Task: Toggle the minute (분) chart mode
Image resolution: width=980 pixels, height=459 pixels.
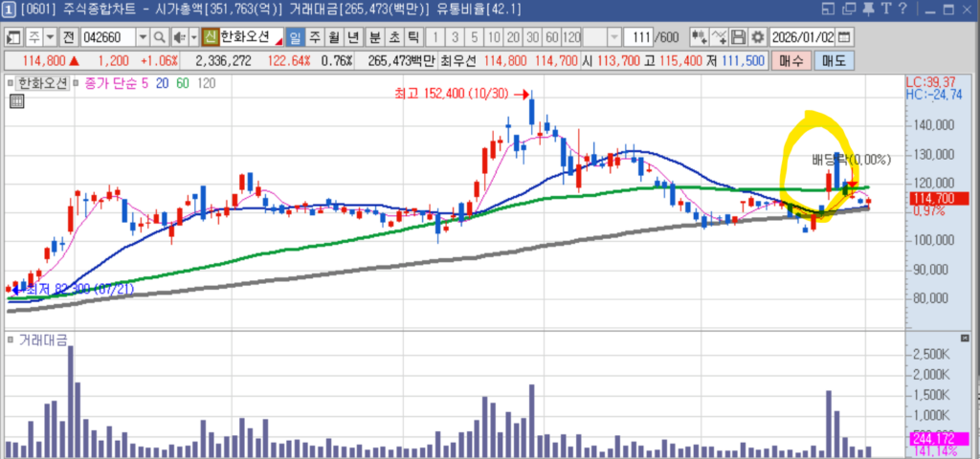Action: 374,37
